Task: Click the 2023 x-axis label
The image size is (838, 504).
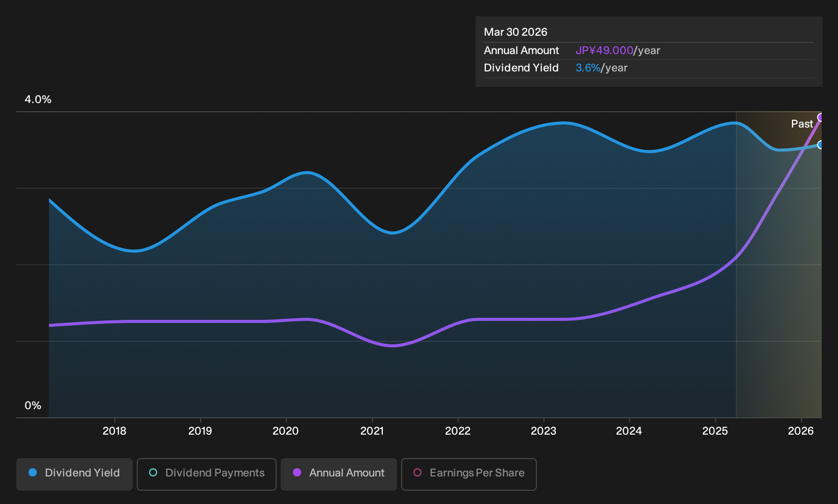Action: [x=544, y=431]
